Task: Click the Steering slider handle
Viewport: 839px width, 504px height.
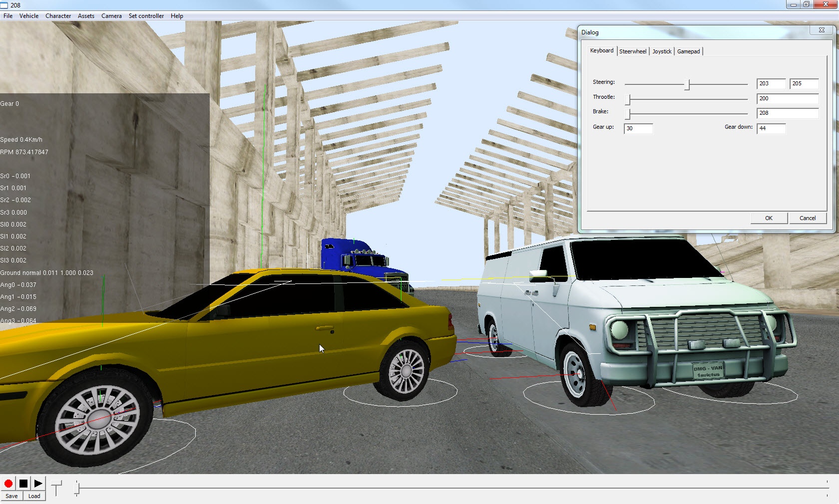Action: click(x=687, y=85)
